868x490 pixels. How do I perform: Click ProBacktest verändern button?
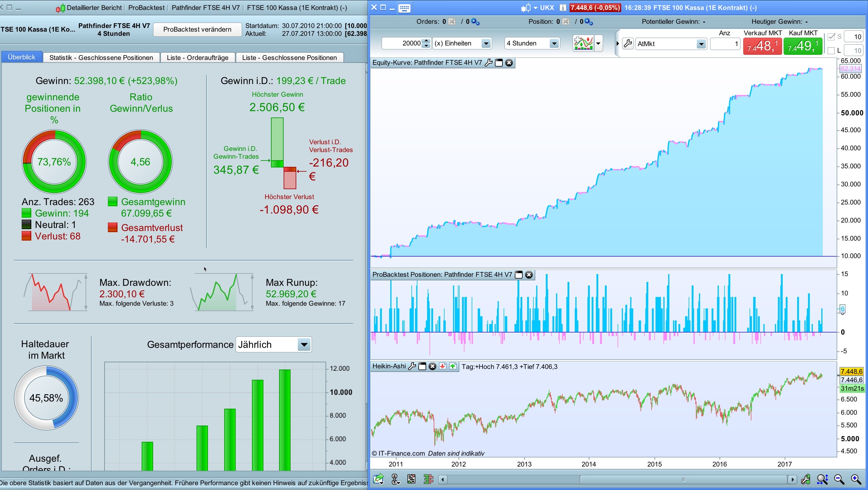[197, 29]
